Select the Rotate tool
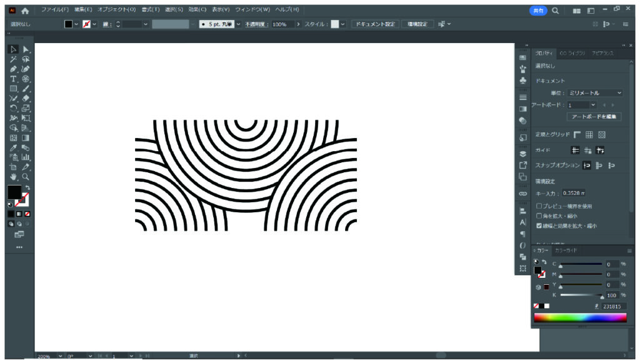The image size is (640, 364). click(13, 109)
